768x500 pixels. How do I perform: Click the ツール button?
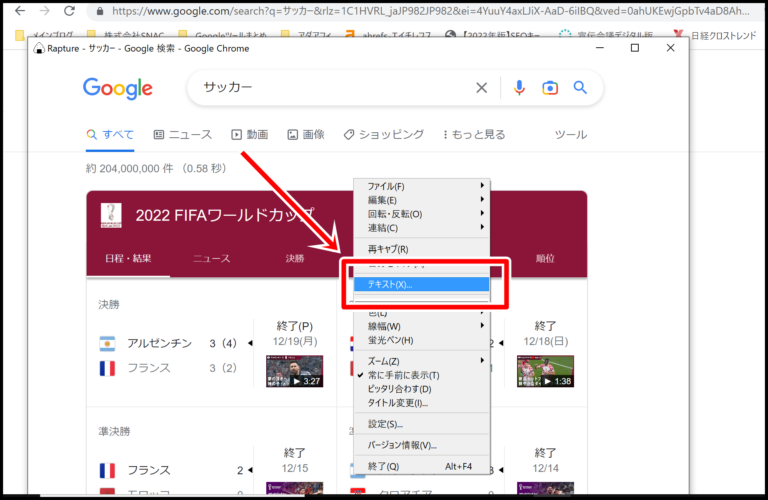click(x=571, y=135)
